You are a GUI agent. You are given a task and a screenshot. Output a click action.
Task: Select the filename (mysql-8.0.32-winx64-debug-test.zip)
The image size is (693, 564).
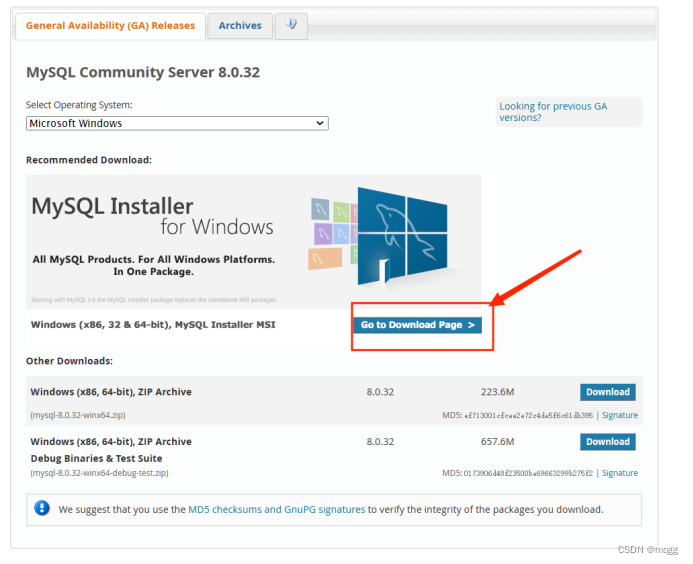(x=99, y=473)
